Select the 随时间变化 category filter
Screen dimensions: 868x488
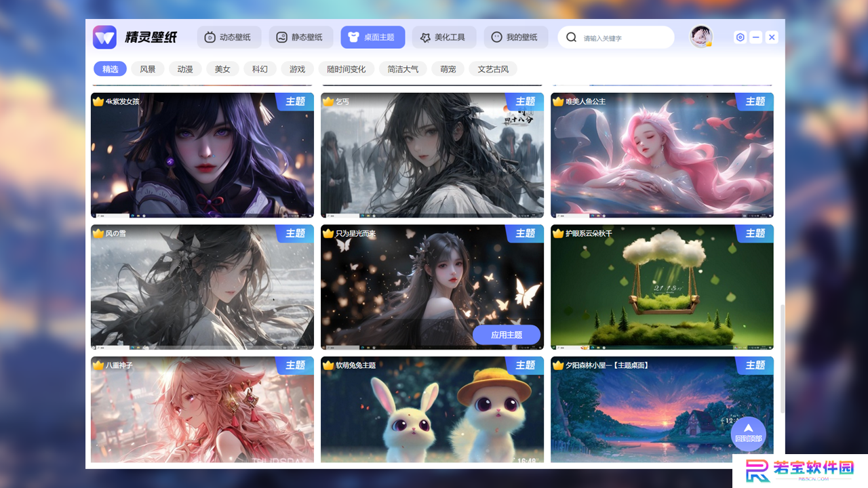coord(347,69)
